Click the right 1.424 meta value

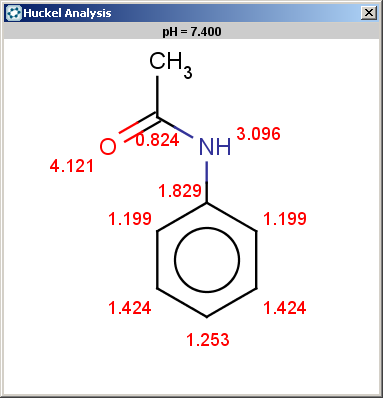[x=285, y=308]
